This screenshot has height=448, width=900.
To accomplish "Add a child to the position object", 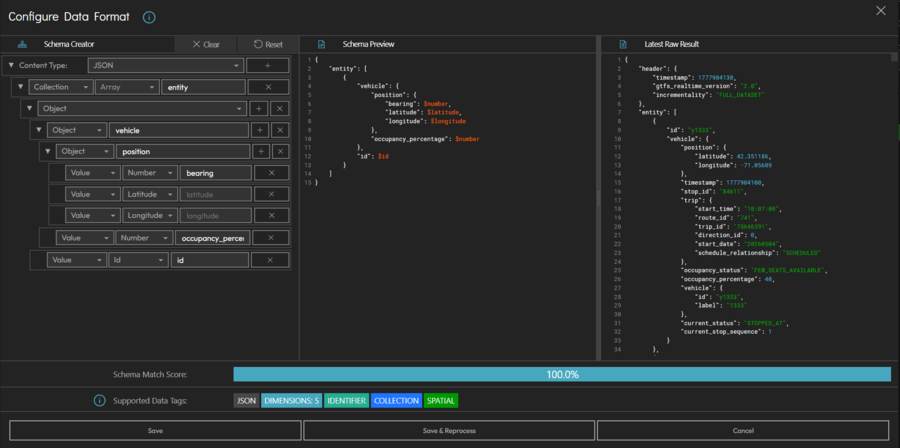I will click(x=261, y=151).
